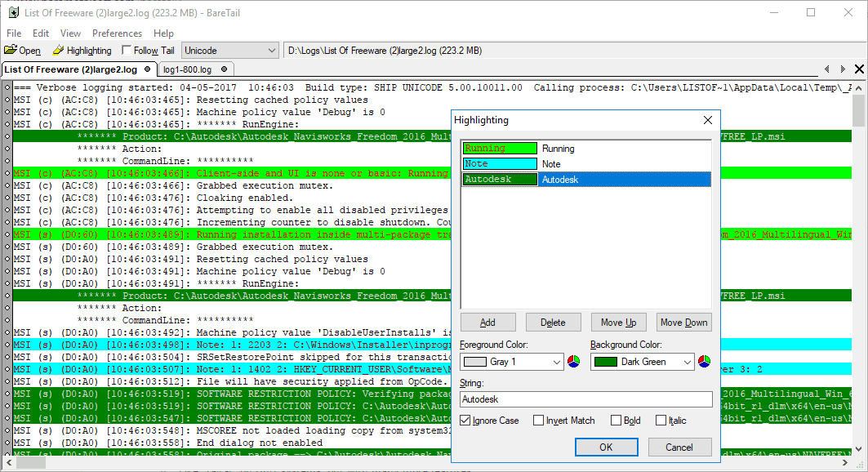This screenshot has height=472, width=868.
Task: Open Highlighting settings from toolbar
Action: 82,51
